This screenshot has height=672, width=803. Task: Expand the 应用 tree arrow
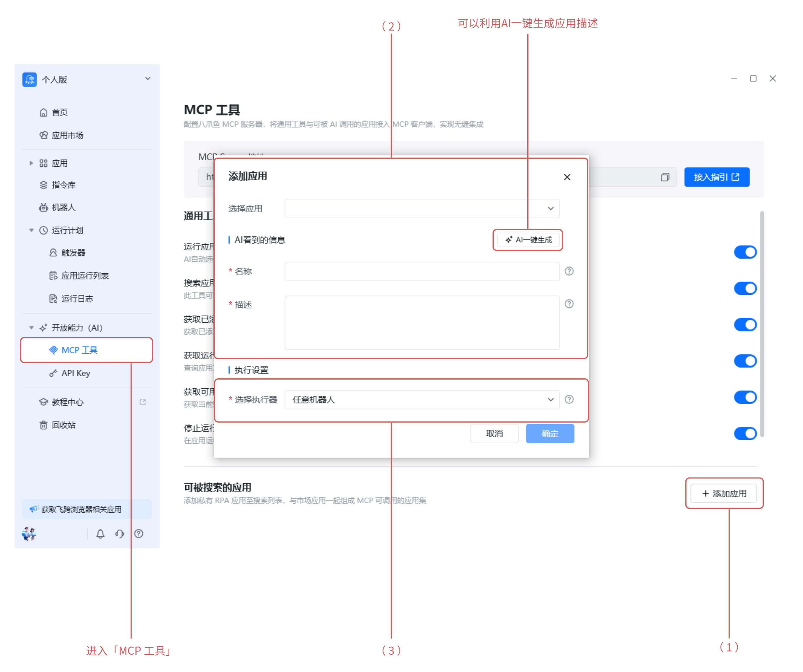[x=31, y=163]
